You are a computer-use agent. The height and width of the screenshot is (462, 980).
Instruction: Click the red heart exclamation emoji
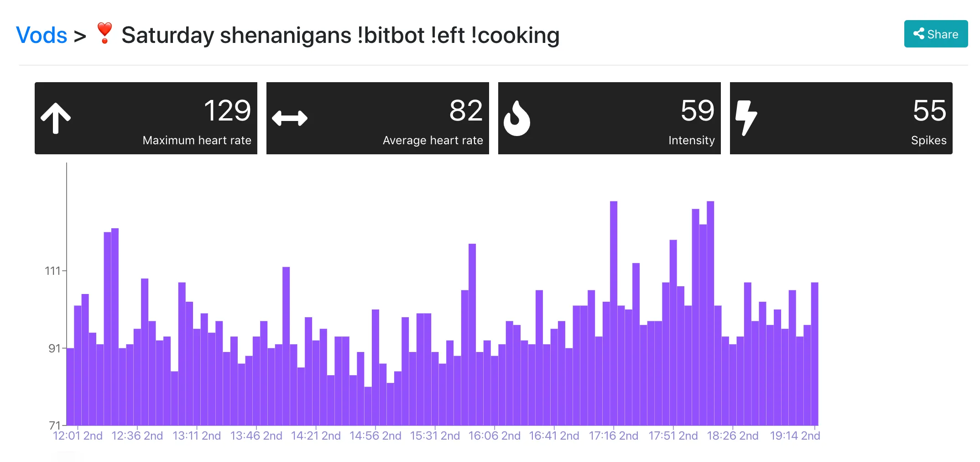point(104,33)
